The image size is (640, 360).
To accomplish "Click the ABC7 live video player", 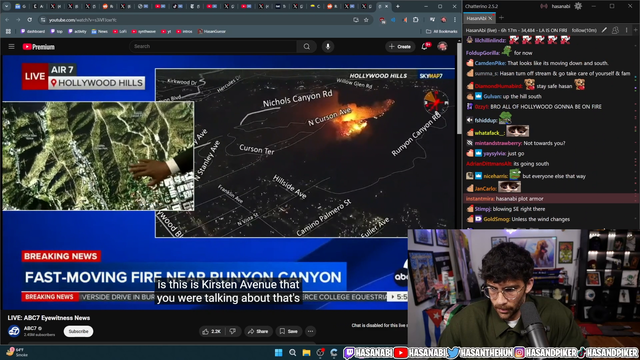I will pyautogui.click(x=229, y=182).
